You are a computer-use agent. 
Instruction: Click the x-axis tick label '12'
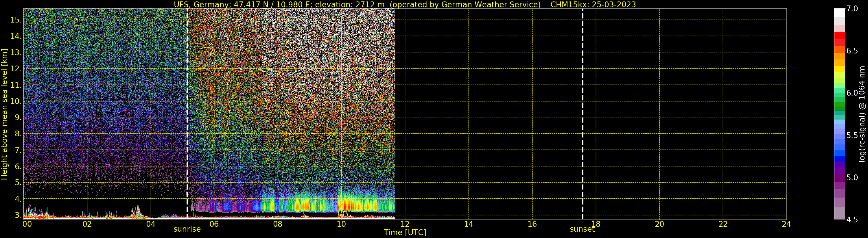point(405,224)
